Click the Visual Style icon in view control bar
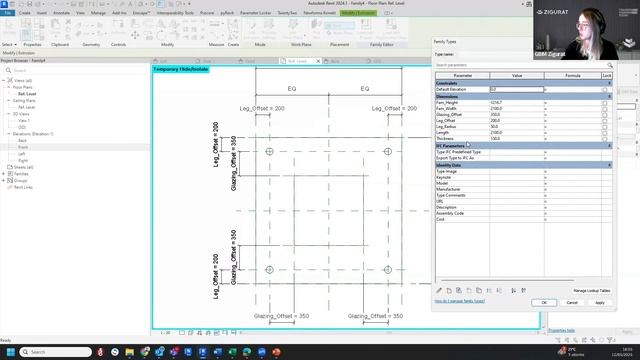 pos(191,333)
